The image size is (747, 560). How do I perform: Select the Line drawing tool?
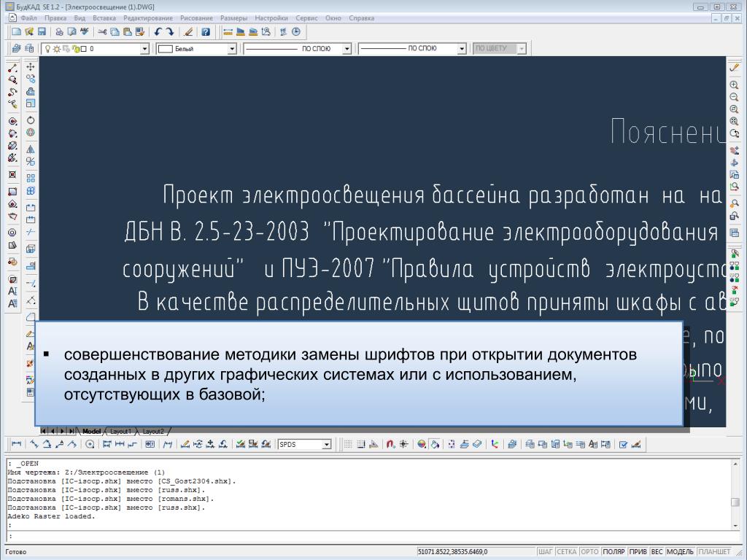coord(13,68)
